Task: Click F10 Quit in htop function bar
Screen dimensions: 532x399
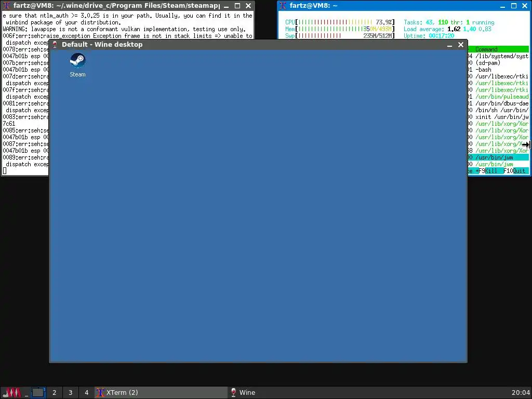Action: 514,171
